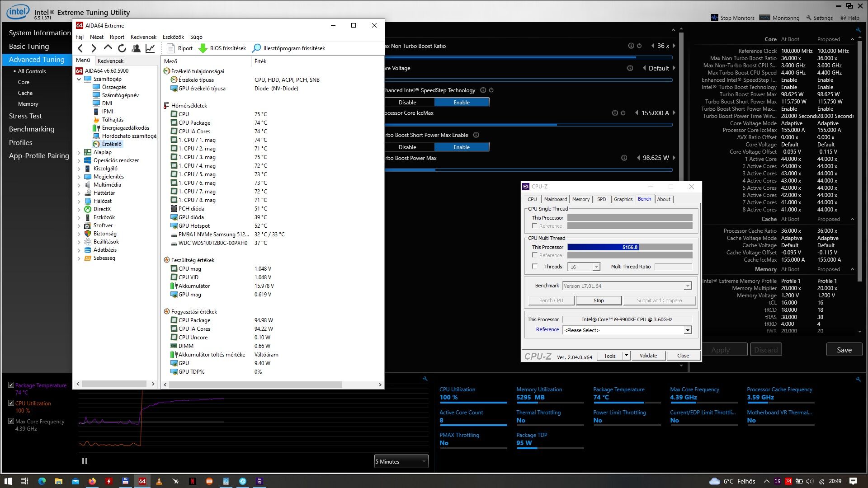Check the Threads checkbox in CPU-Z

tap(535, 266)
